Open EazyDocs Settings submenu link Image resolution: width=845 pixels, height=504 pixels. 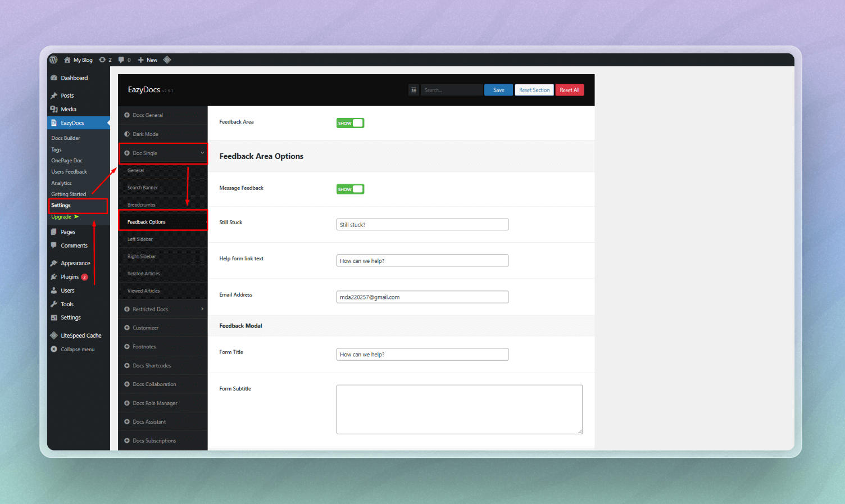61,206
